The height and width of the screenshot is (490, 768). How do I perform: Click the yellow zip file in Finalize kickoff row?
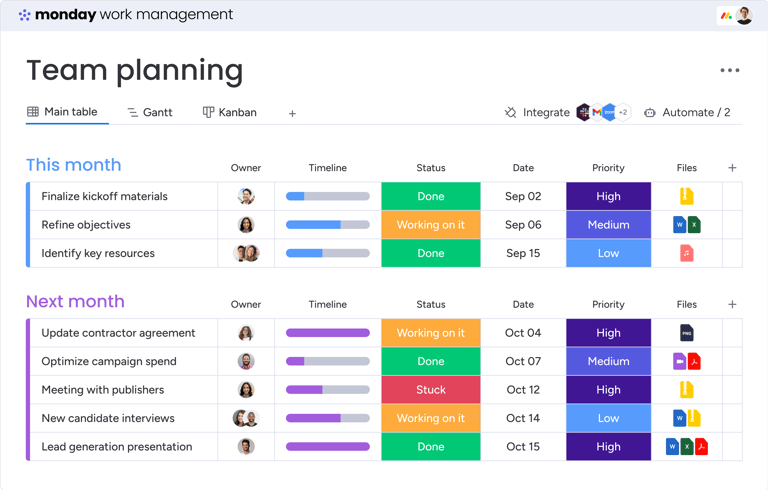[686, 196]
